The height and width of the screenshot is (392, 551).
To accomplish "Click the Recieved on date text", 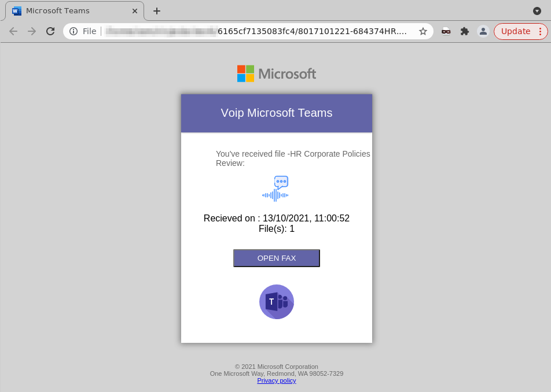I will point(277,219).
